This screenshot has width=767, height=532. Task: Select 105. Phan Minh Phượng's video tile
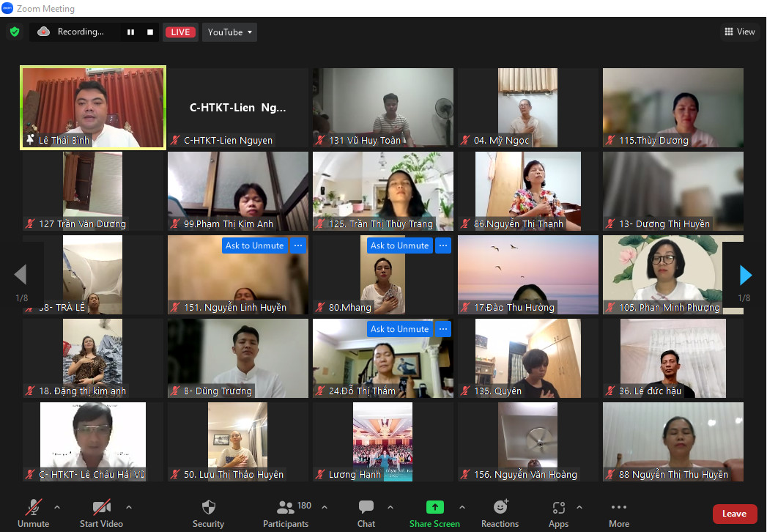pos(673,275)
